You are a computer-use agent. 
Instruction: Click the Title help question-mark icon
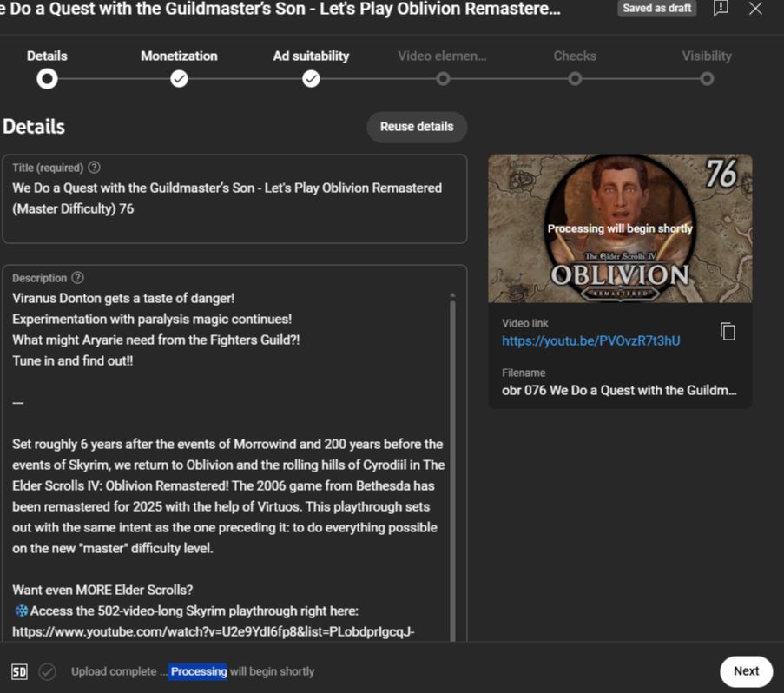tap(94, 168)
